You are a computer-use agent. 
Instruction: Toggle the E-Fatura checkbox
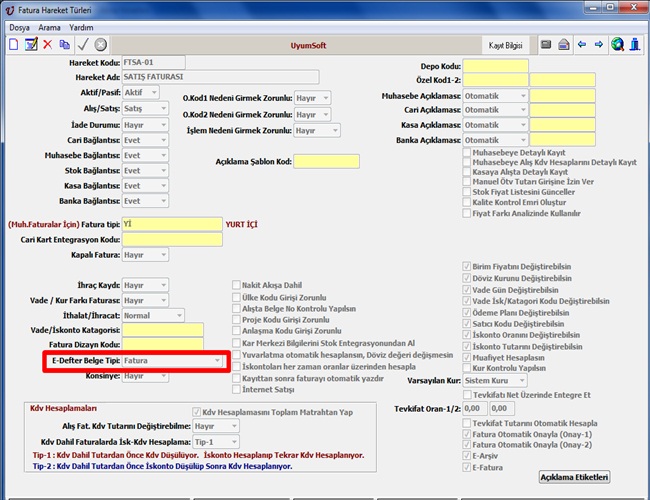pyautogui.click(x=467, y=468)
